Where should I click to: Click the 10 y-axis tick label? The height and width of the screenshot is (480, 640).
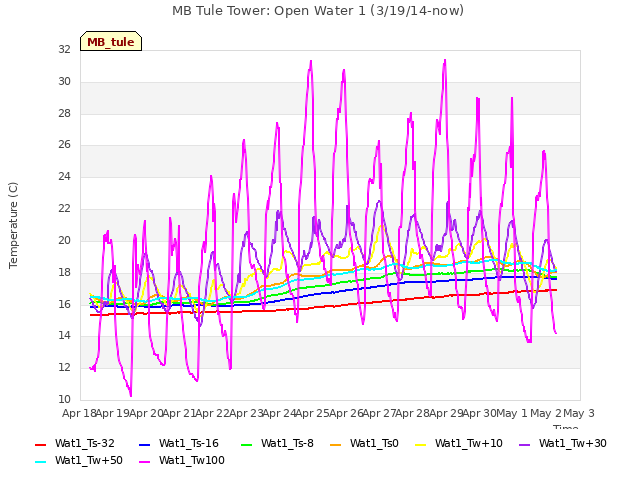click(64, 399)
